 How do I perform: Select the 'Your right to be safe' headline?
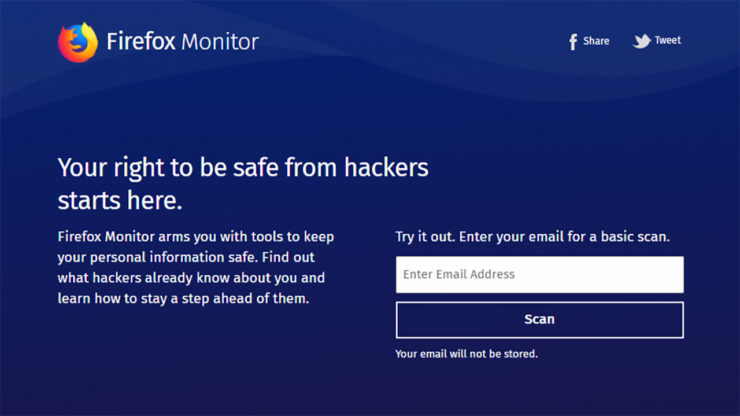click(243, 168)
